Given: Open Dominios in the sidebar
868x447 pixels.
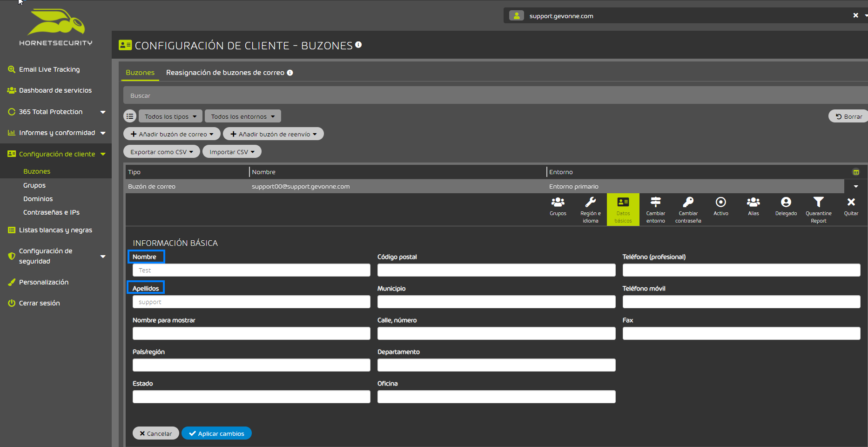Looking at the screenshot, I should 38,199.
